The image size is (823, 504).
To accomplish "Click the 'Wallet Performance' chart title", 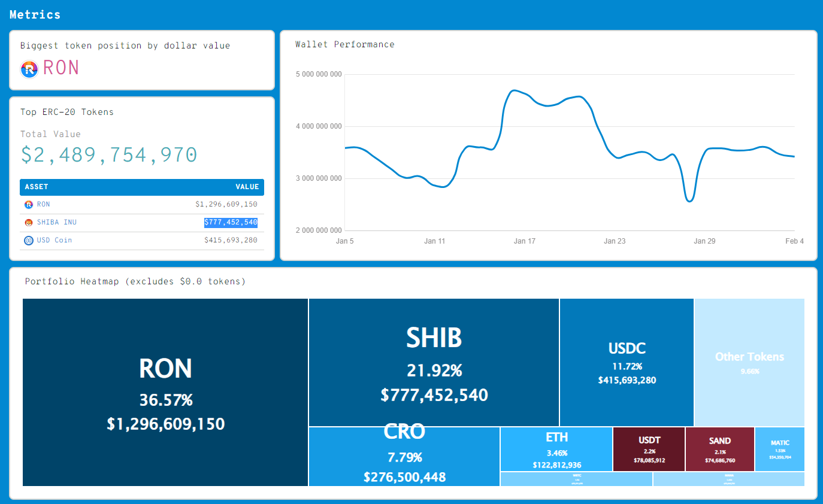I will pyautogui.click(x=345, y=44).
